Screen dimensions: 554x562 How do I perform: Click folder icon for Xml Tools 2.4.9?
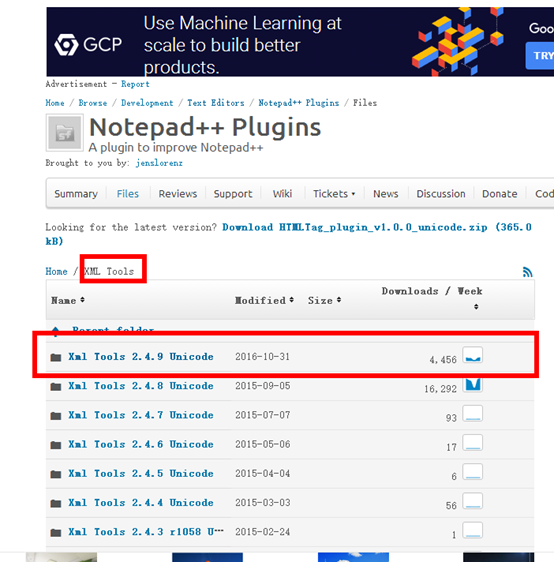[x=56, y=357]
